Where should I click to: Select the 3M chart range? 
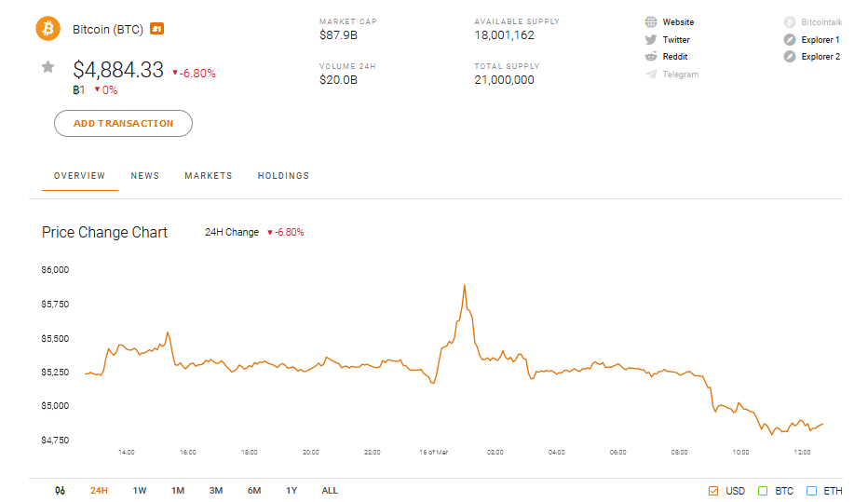pos(216,491)
